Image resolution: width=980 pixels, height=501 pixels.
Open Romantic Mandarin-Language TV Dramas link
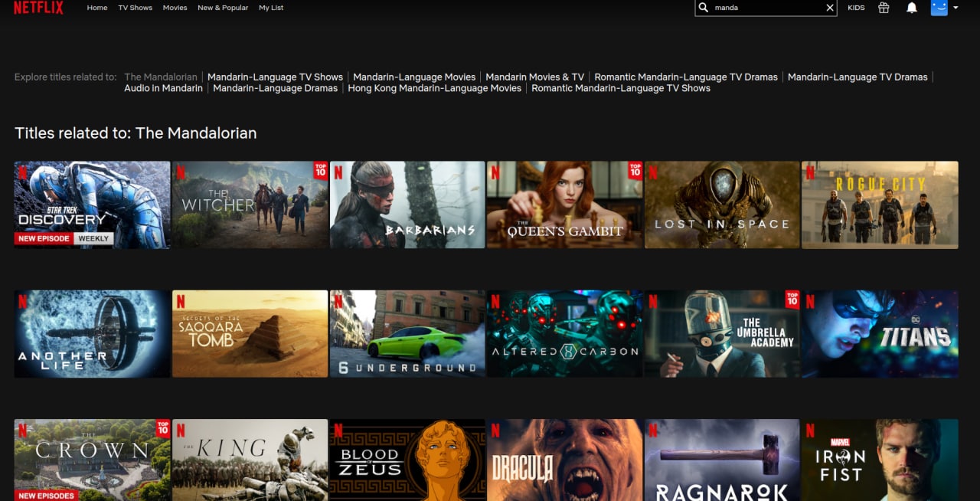tap(686, 77)
